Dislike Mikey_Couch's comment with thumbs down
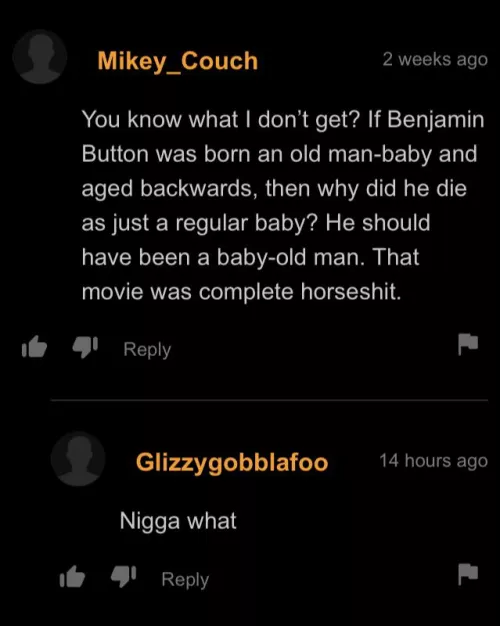The image size is (500, 626). (85, 347)
